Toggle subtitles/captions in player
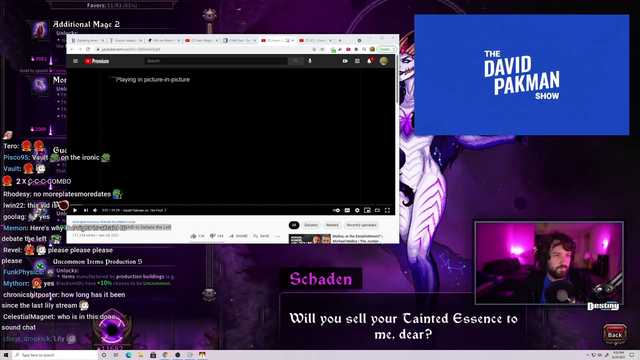Image resolution: width=640 pixels, height=360 pixels. point(347,210)
